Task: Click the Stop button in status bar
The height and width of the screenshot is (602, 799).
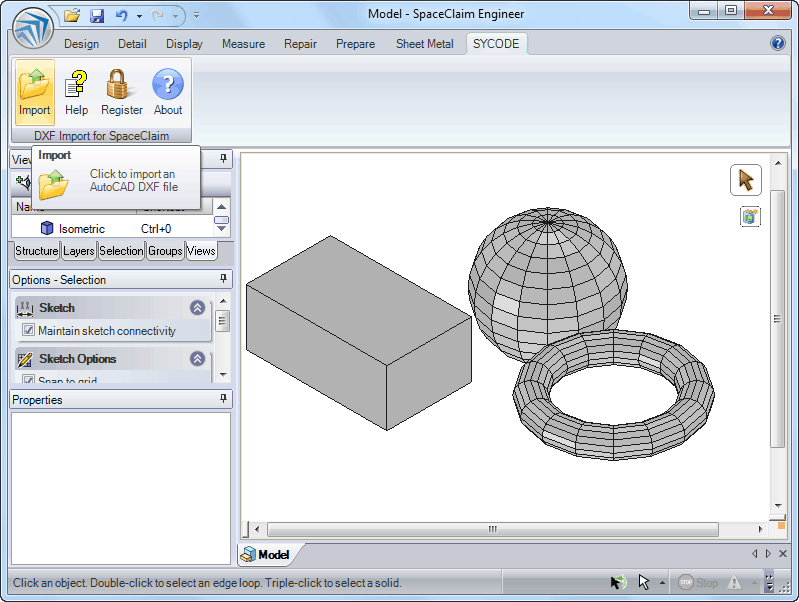Action: [x=698, y=582]
